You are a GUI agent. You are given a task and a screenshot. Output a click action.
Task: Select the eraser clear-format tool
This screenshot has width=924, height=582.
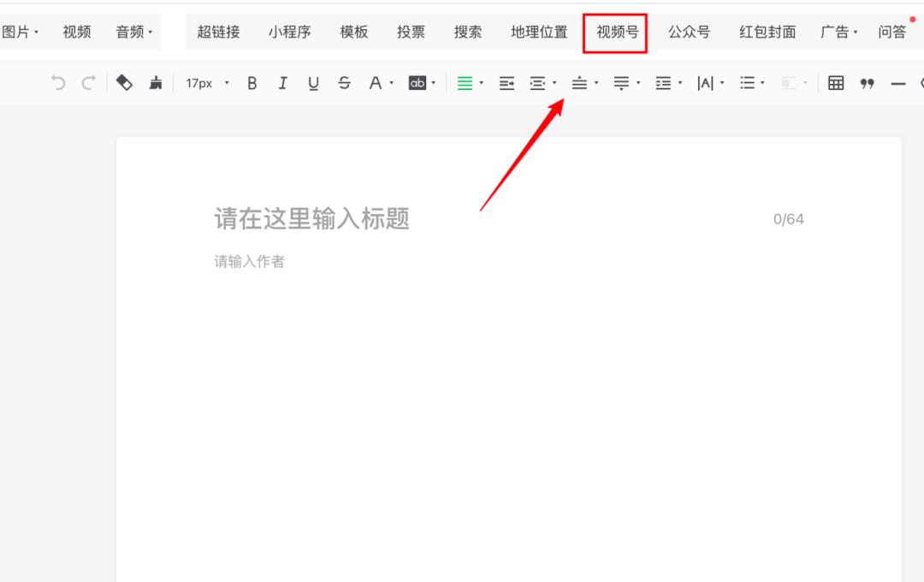(124, 83)
